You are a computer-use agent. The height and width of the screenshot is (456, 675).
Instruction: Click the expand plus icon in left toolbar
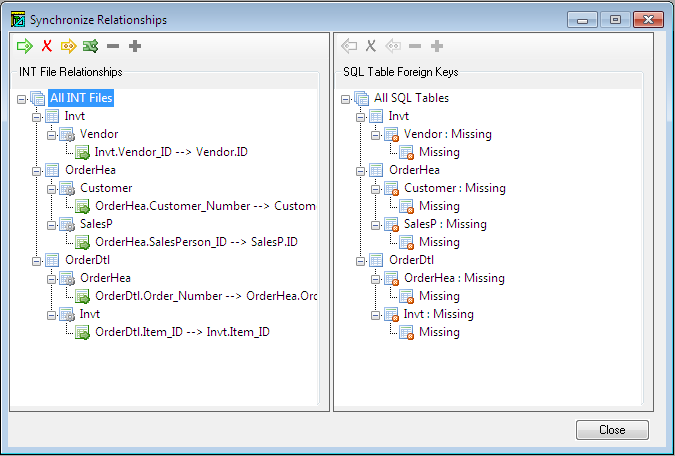[x=135, y=46]
